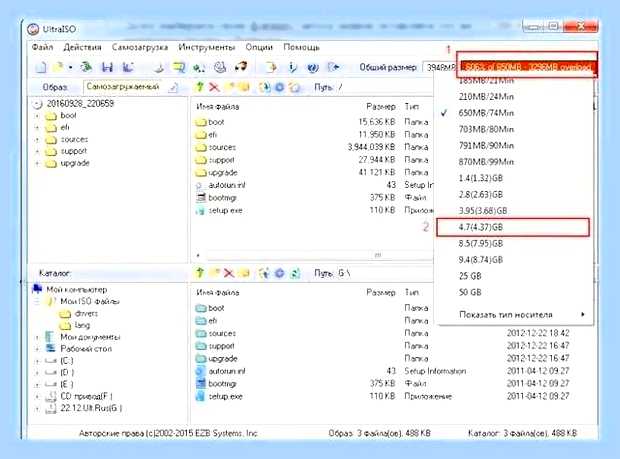Click the Open CD/DVD green disc icon
The width and height of the screenshot is (620, 459).
[x=86, y=68]
